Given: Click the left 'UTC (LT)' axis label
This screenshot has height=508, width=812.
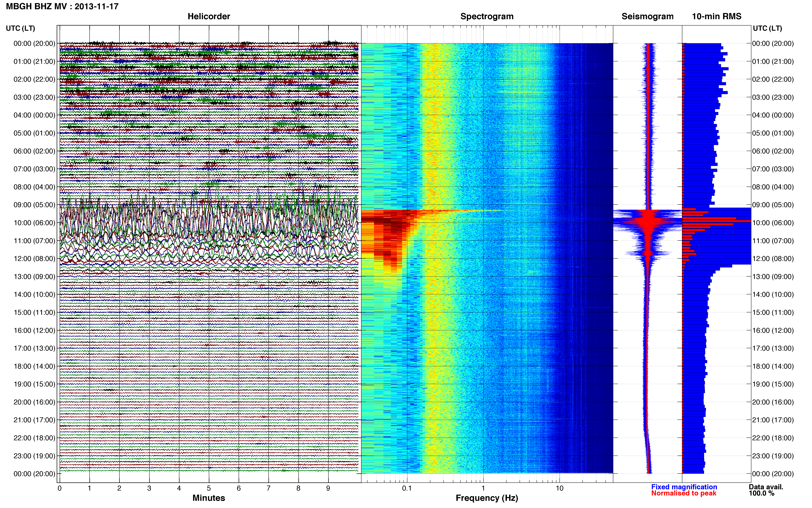Looking at the screenshot, I should tap(21, 28).
